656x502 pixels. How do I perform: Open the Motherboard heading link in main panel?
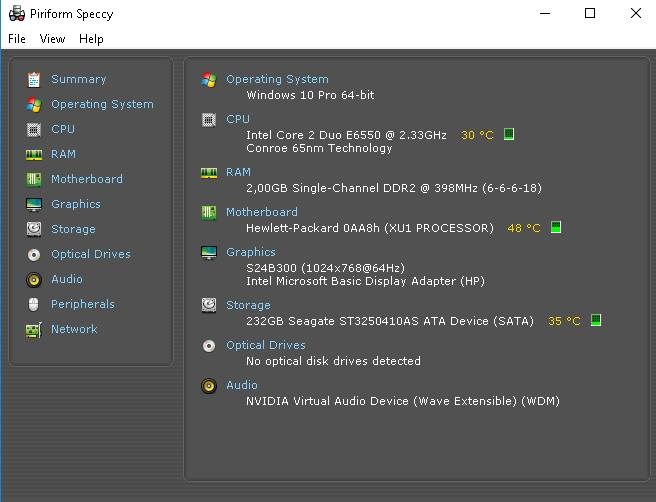tap(262, 212)
